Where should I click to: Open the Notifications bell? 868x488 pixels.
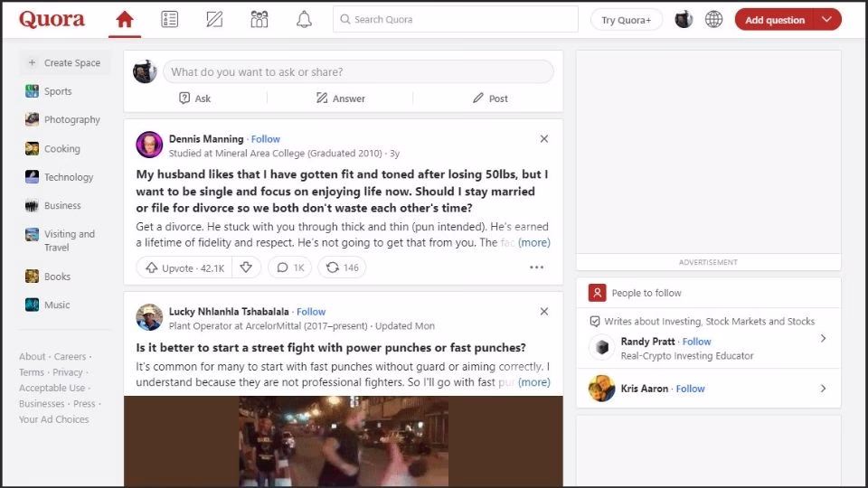[304, 19]
